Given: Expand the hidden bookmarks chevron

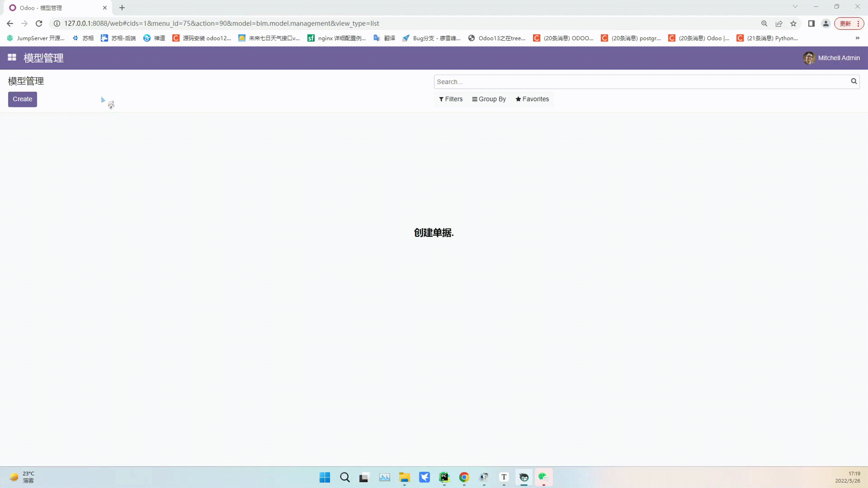Looking at the screenshot, I should coord(857,38).
